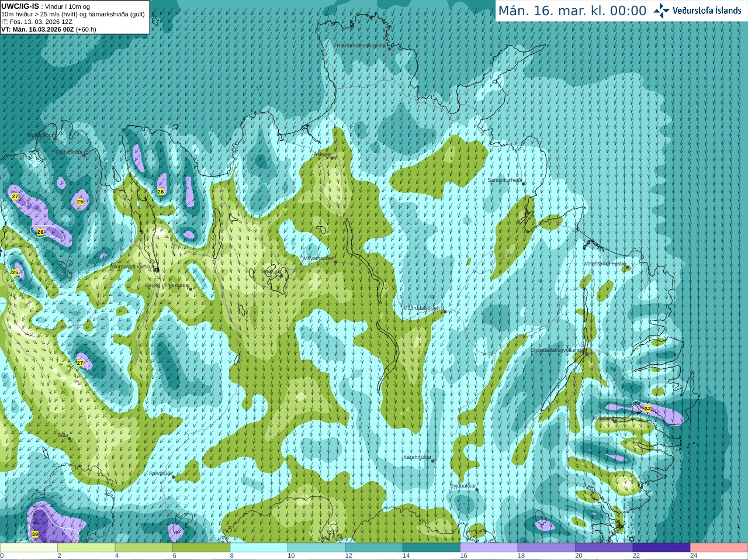This screenshot has height=560, width=748.
Task: Pick the 12–14 m/s teal legend swatch
Action: tap(374, 548)
